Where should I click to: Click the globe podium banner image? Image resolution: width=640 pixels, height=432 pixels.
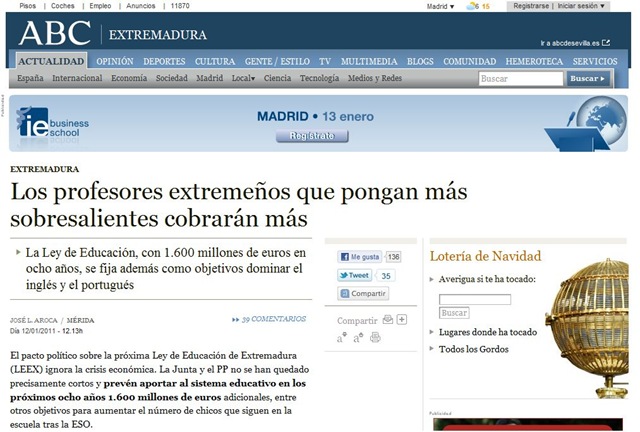[586, 123]
